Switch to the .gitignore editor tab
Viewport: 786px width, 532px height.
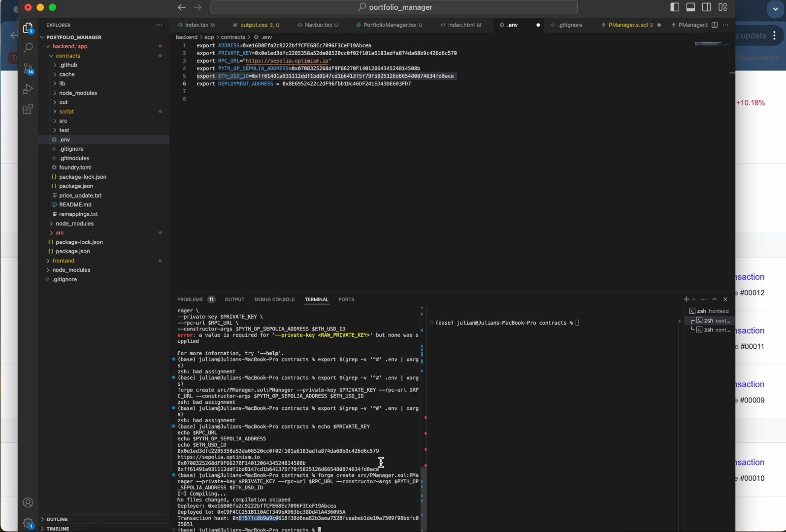(x=570, y=25)
